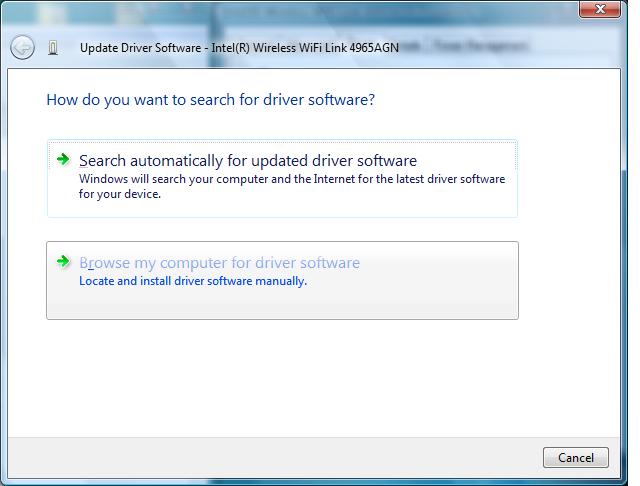Click the network adapter device icon in title
Screen dimensions: 640x486
(x=53, y=48)
